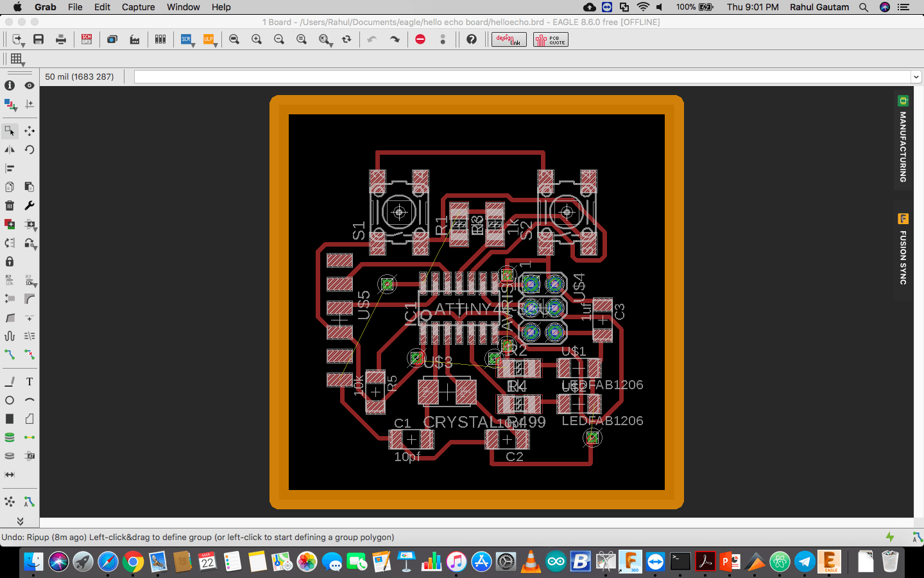Select the Circle drawing tool
Screen dimensions: 924x578
(10, 400)
